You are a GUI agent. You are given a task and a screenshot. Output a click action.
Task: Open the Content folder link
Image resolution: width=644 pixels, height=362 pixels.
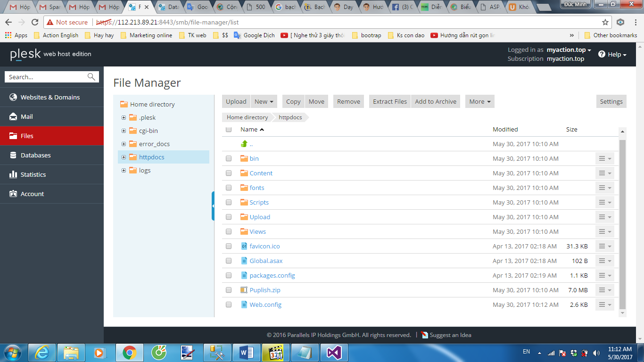pos(261,173)
